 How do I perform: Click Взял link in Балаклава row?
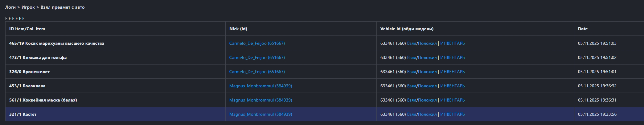[x=412, y=86]
